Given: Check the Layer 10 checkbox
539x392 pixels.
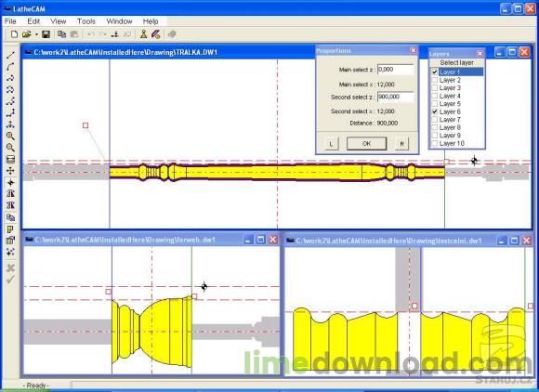Looking at the screenshot, I should 435,144.
